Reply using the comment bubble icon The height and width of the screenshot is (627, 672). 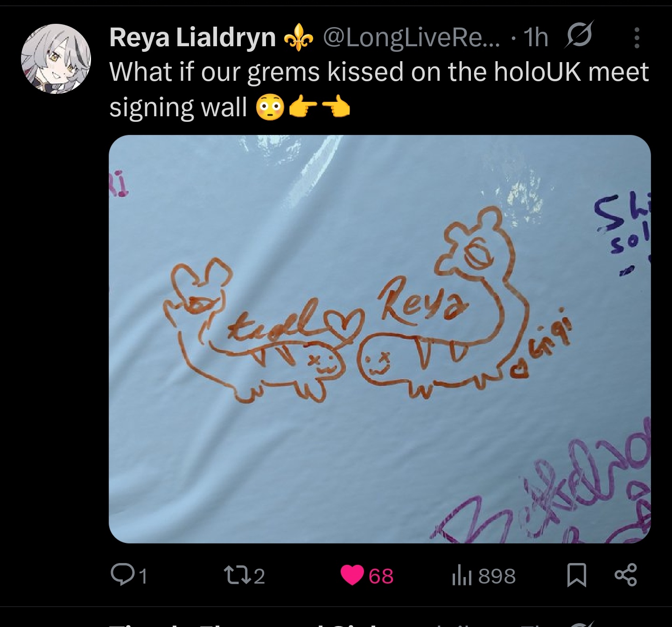coord(121,575)
